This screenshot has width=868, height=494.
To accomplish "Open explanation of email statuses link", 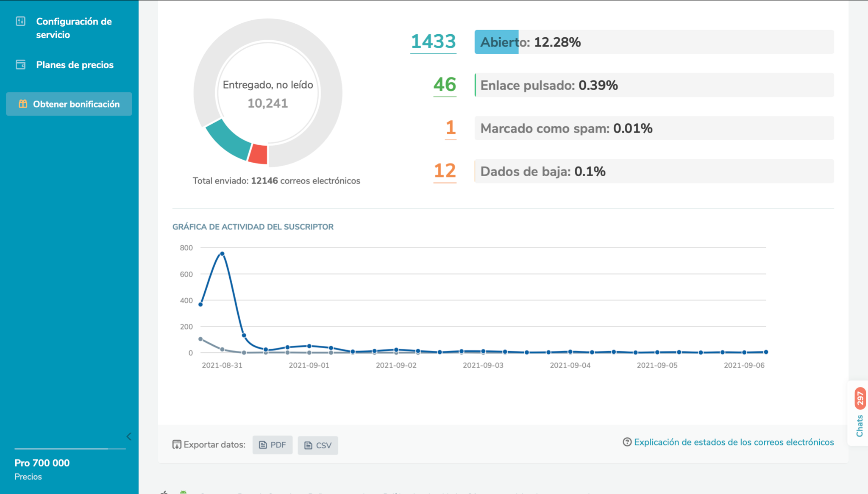I will pos(734,442).
